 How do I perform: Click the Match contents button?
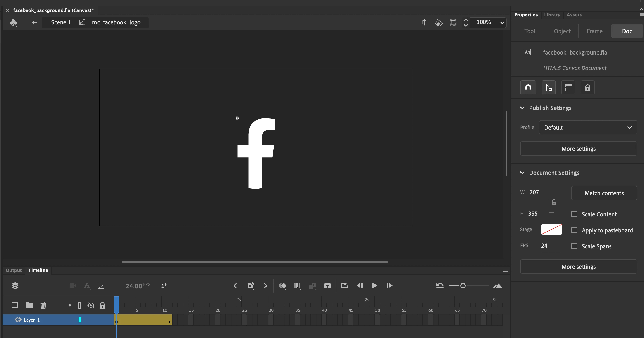[604, 193]
